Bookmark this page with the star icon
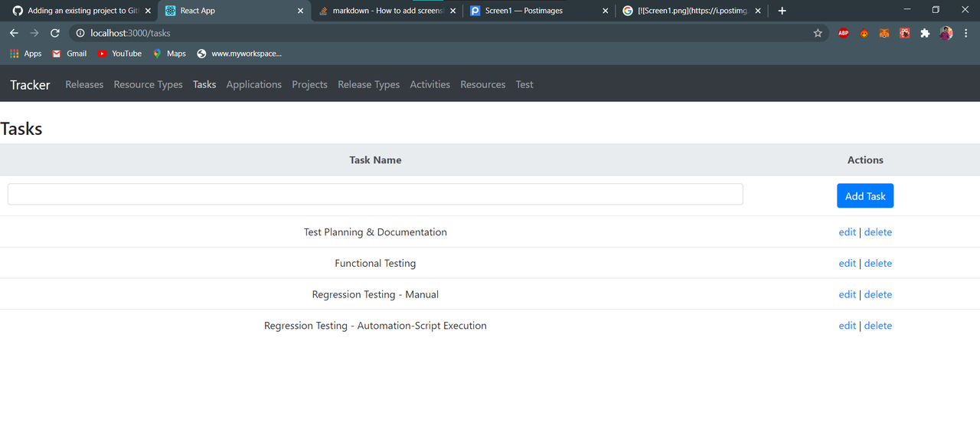This screenshot has height=443, width=980. (x=818, y=33)
